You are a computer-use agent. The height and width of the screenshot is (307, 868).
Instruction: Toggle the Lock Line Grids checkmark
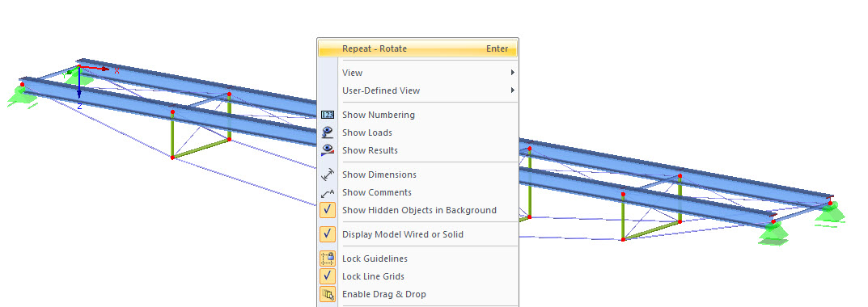pos(328,276)
